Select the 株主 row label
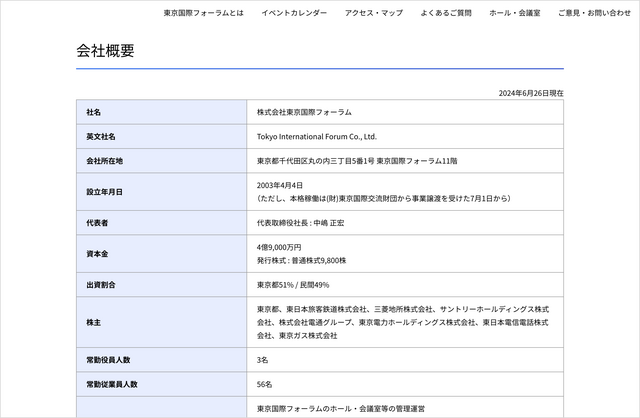The width and height of the screenshot is (640, 418). coord(93,322)
